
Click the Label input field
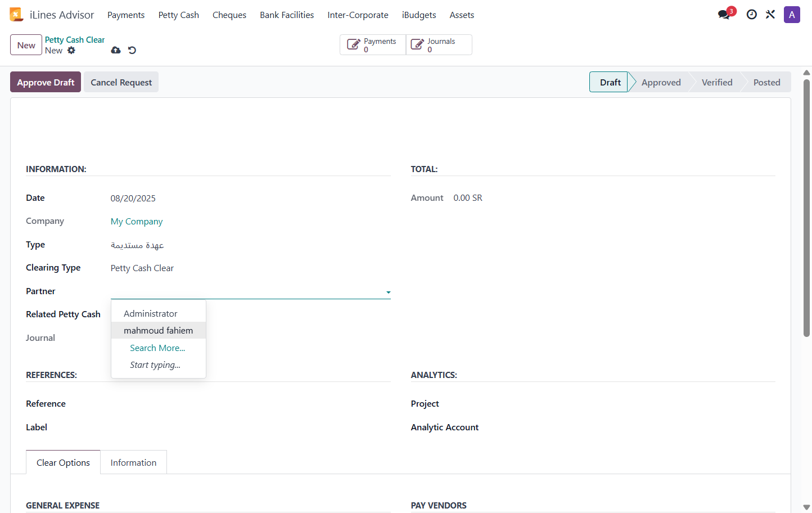250,427
